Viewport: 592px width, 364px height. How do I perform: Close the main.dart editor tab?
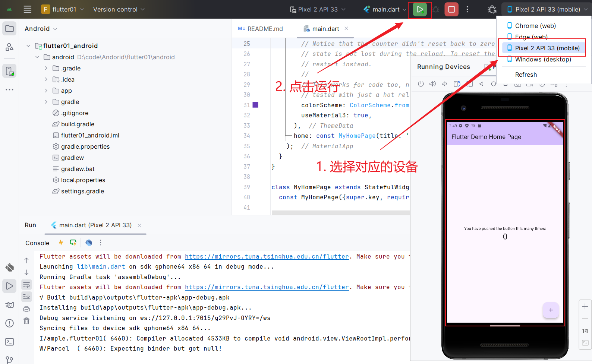click(346, 28)
